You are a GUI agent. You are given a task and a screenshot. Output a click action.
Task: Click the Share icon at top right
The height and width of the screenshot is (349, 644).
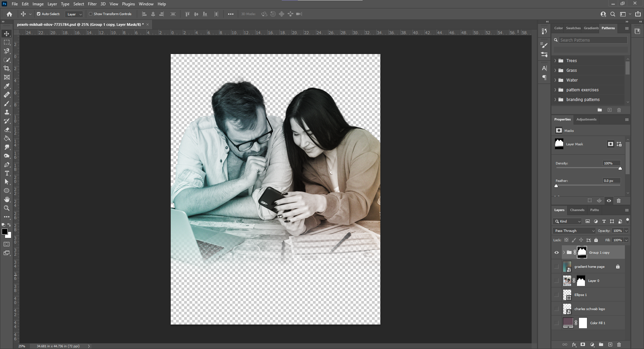click(638, 14)
